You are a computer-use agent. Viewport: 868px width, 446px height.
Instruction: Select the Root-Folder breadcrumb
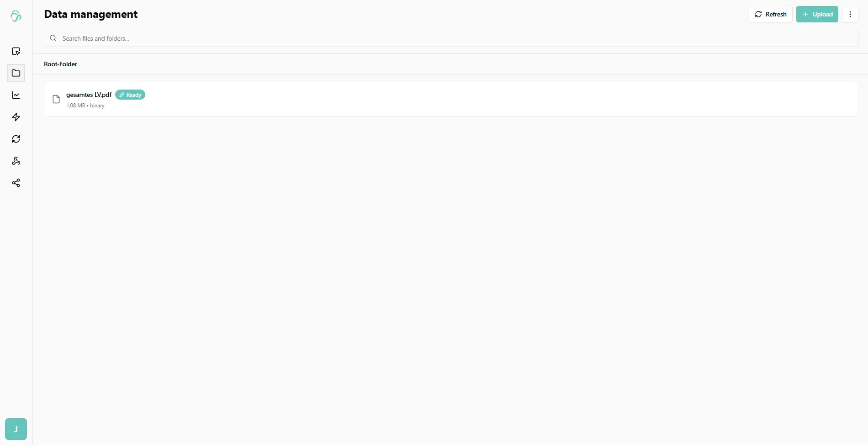pos(60,64)
